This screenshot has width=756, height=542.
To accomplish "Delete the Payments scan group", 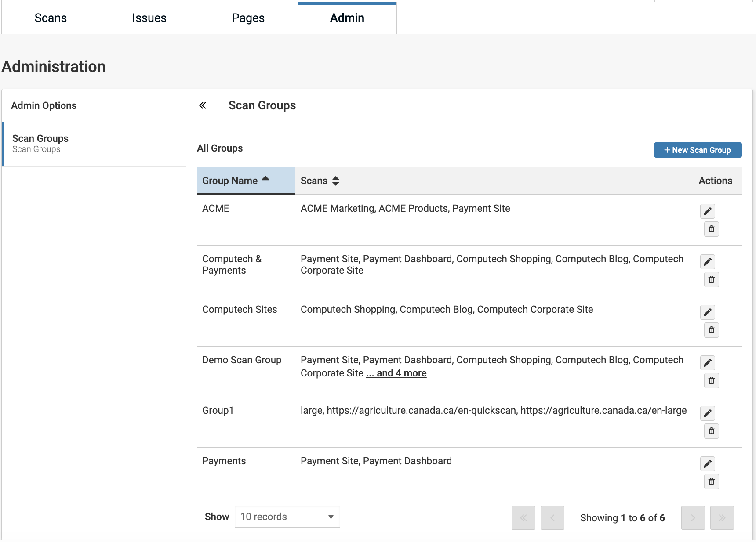I will pos(711,482).
